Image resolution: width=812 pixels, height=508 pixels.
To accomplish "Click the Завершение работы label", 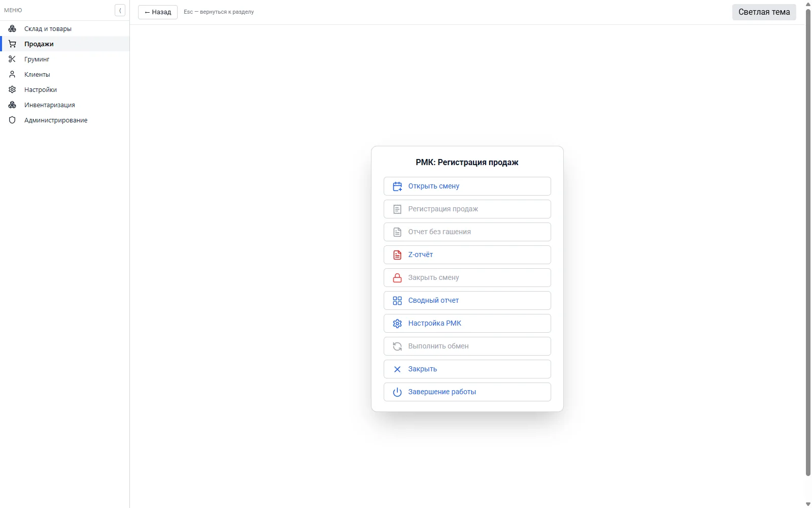I will click(442, 392).
